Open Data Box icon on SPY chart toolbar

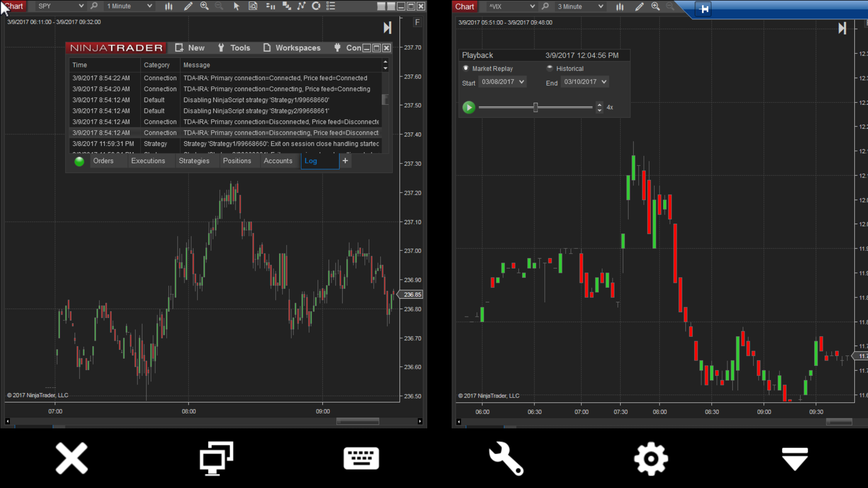pyautogui.click(x=253, y=6)
